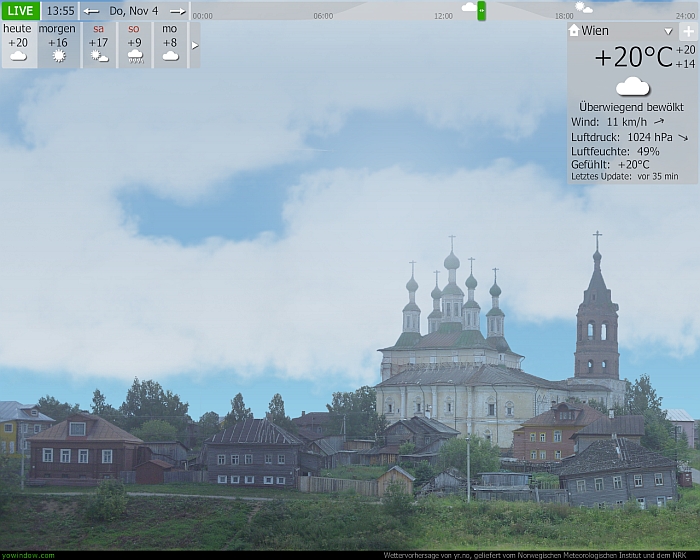Open the yowindow.com link
This screenshot has width=700, height=560.
[27, 556]
